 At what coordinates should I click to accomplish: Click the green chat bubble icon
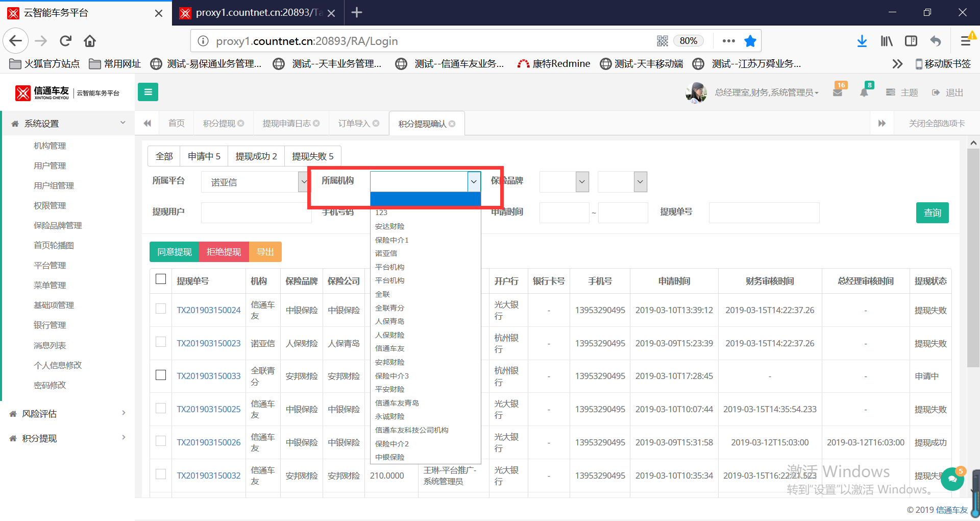(952, 479)
